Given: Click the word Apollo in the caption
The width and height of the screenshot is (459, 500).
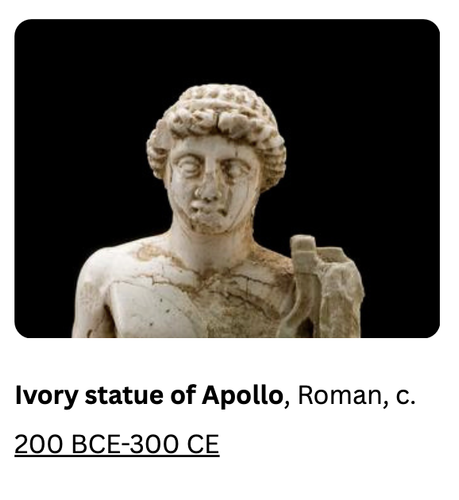Looking at the screenshot, I should click(242, 396).
